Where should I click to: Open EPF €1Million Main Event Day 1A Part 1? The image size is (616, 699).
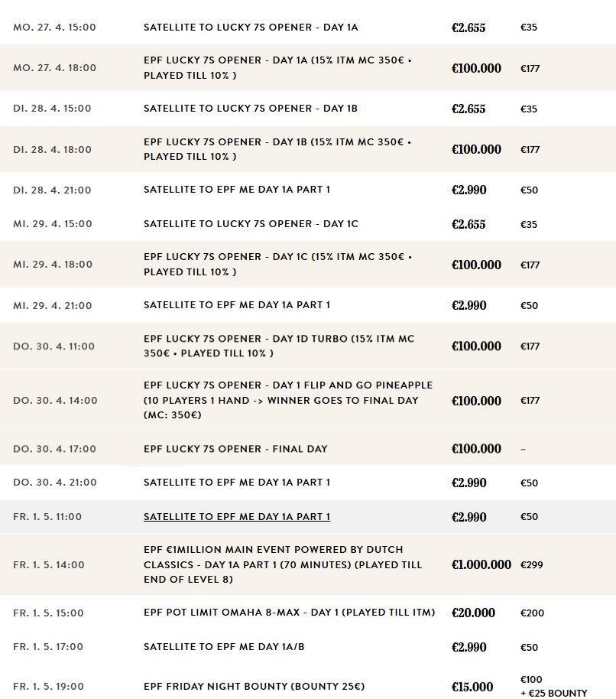click(x=282, y=565)
